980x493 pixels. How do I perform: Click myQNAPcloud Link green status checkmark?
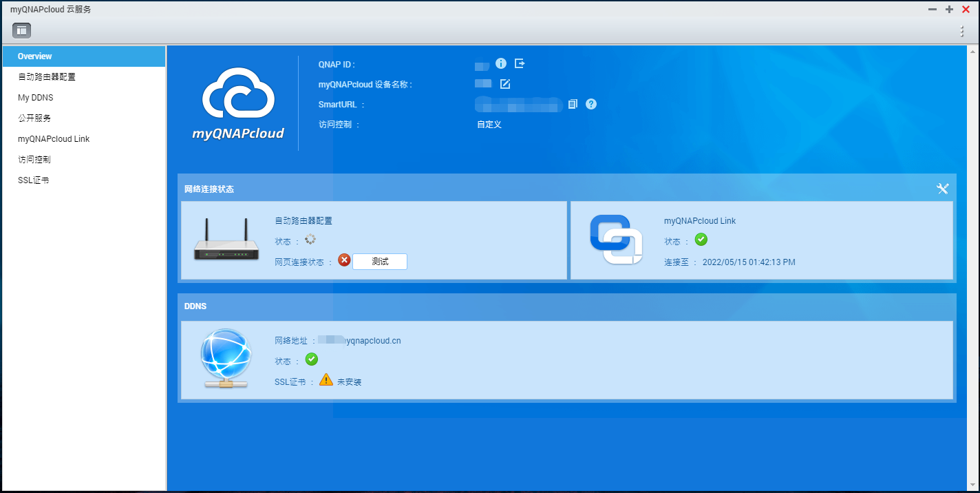(701, 240)
